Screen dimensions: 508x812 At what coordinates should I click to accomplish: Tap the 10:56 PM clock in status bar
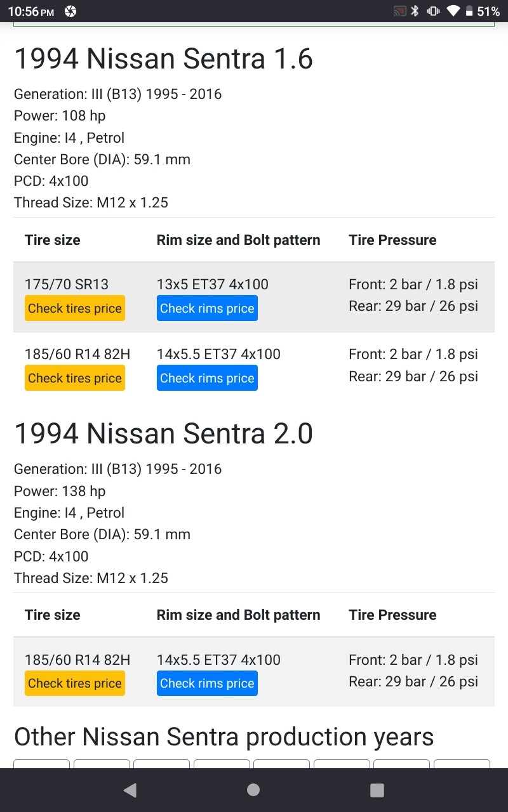[x=30, y=11]
